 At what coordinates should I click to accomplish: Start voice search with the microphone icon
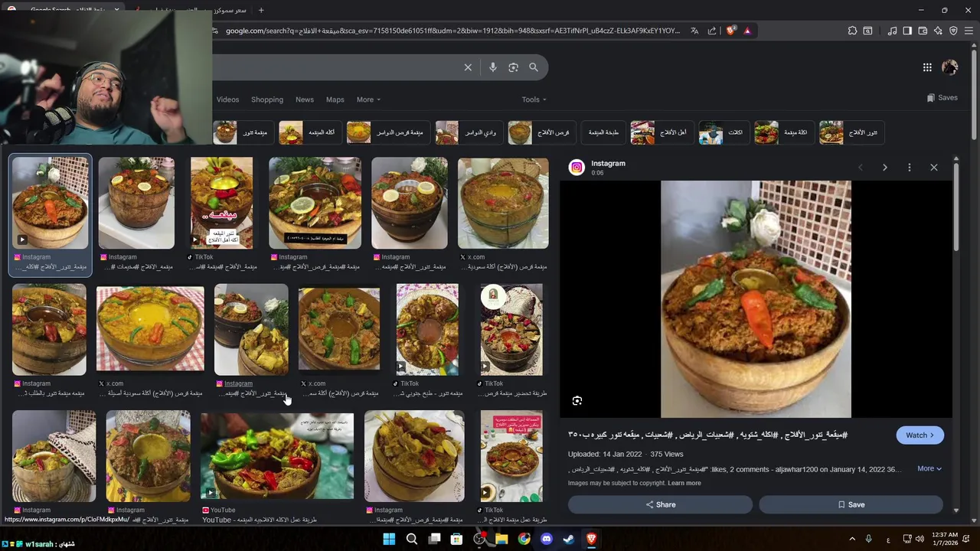pos(493,67)
